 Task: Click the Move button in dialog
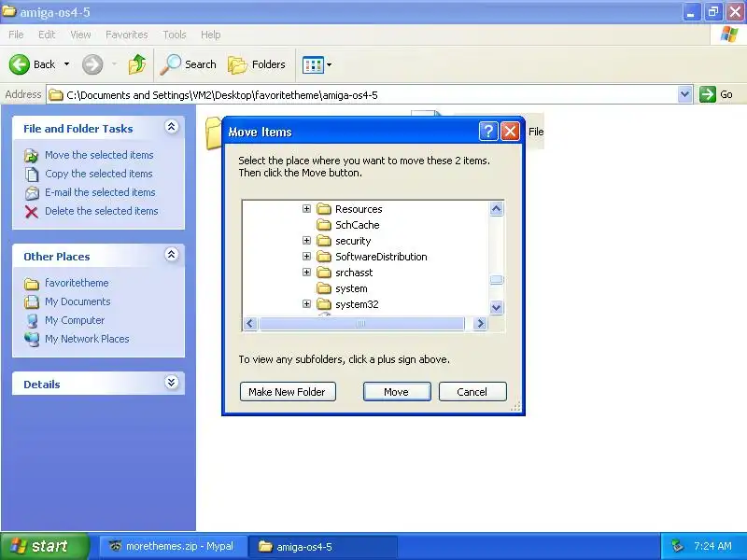coord(397,391)
